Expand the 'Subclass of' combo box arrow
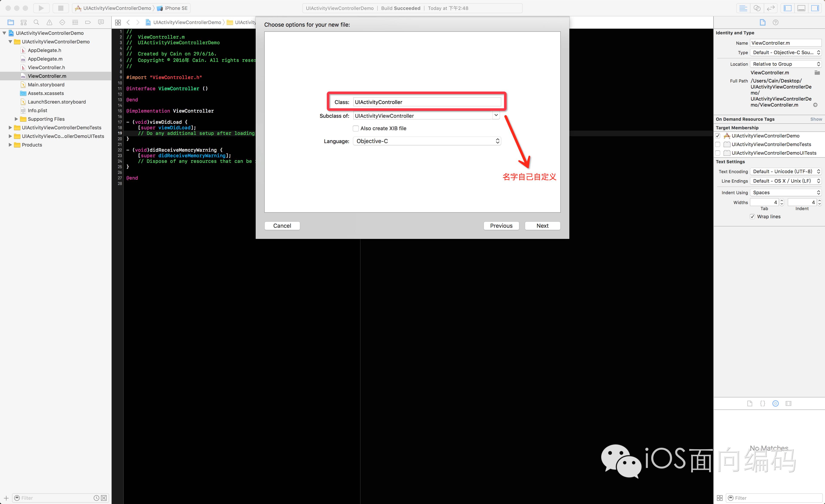The image size is (825, 504). tap(496, 115)
